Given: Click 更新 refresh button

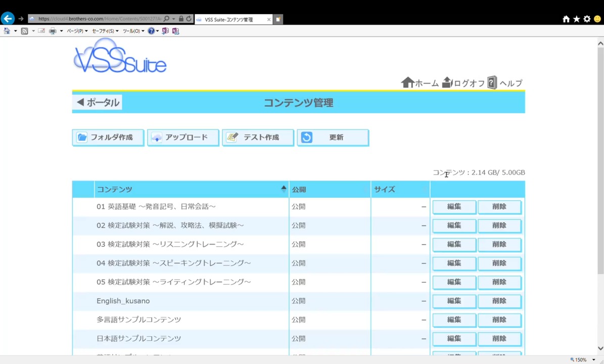Looking at the screenshot, I should (x=333, y=138).
